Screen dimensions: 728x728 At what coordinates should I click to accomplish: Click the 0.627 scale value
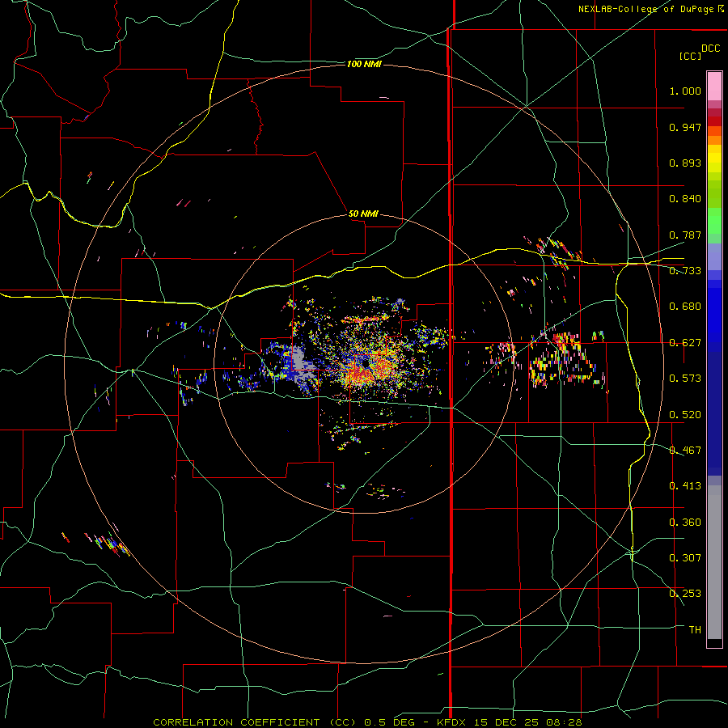pos(685,343)
